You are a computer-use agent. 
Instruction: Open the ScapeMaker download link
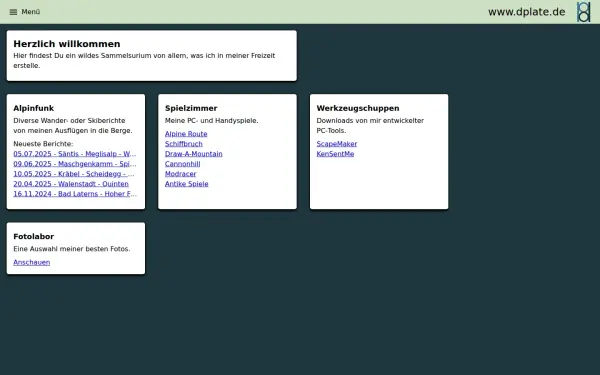point(337,144)
